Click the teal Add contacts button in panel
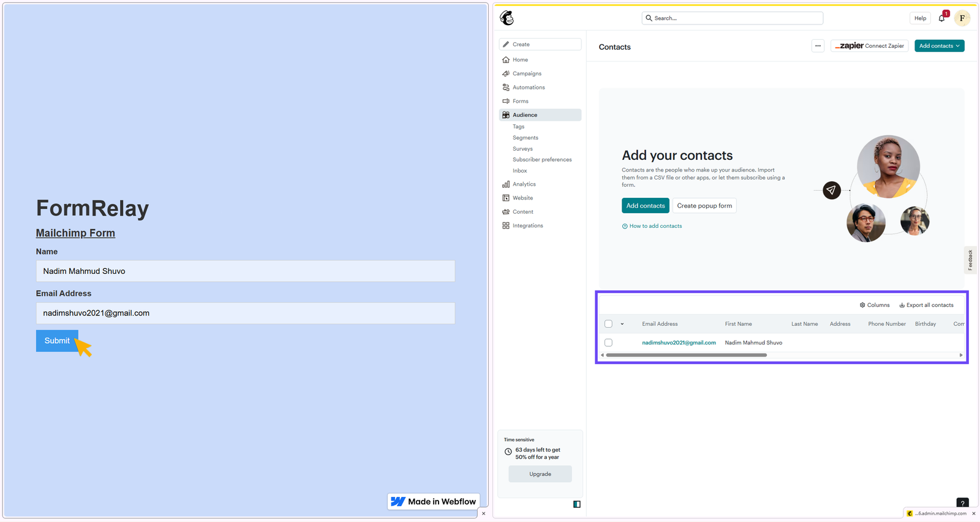Screen dimensions: 980x522 pos(646,206)
